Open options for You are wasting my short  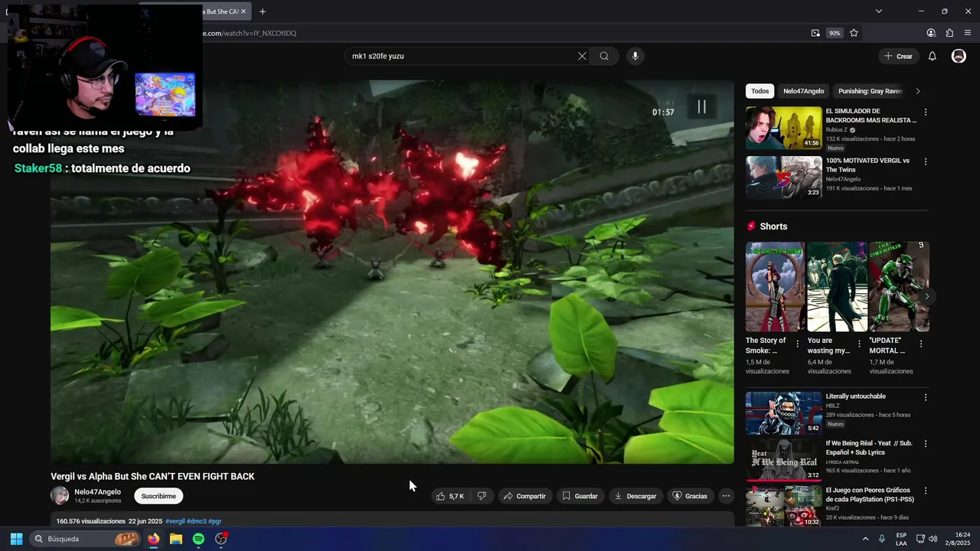coord(859,344)
